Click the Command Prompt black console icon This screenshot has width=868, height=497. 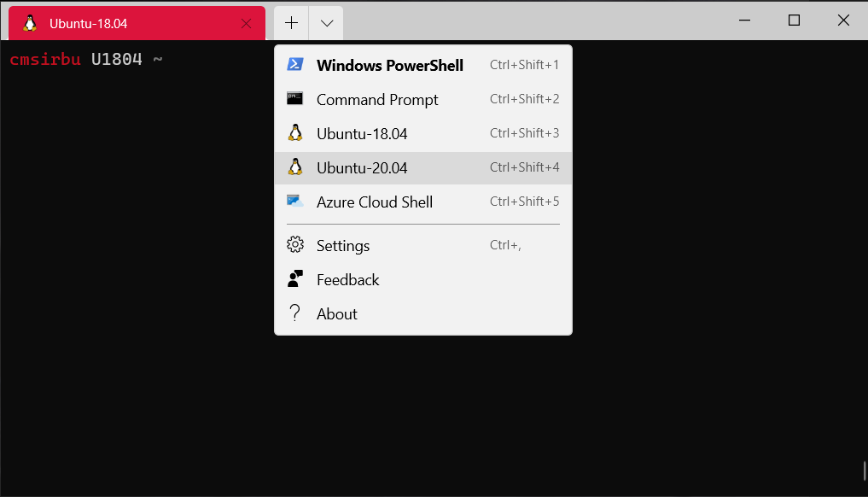click(x=295, y=98)
